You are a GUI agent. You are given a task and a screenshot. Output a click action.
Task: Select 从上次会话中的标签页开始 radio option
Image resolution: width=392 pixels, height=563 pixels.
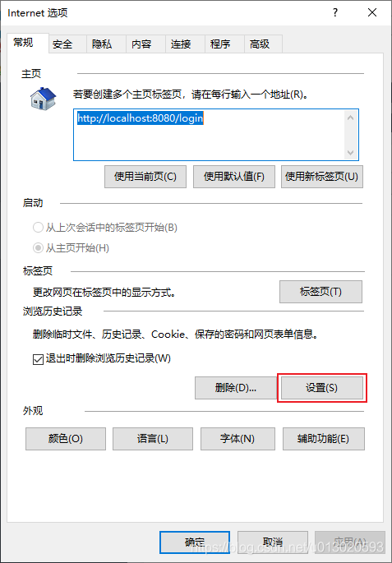click(38, 228)
